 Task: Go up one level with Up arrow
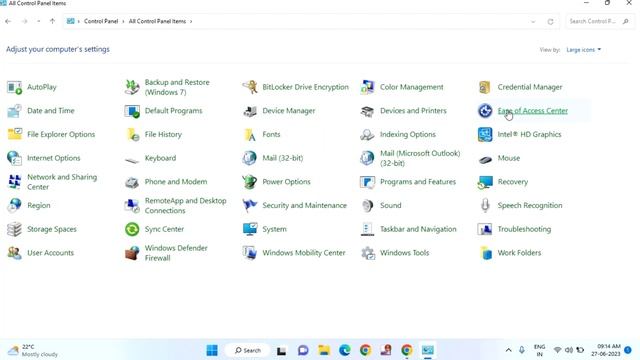click(52, 21)
